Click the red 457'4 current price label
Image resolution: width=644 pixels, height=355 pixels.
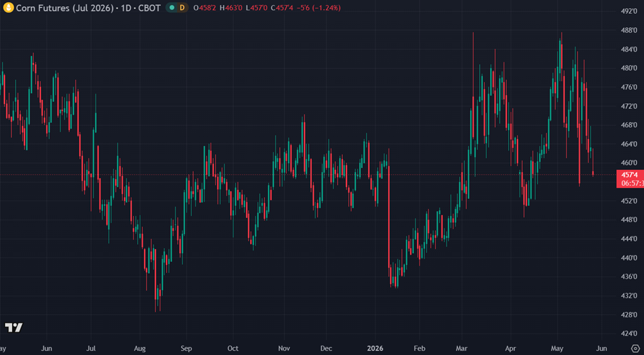pyautogui.click(x=630, y=175)
